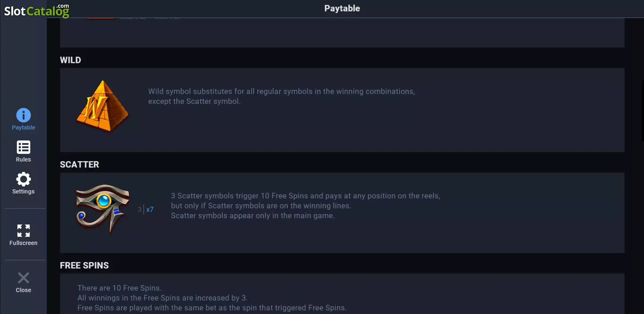
Task: Click the Close label text
Action: [23, 290]
